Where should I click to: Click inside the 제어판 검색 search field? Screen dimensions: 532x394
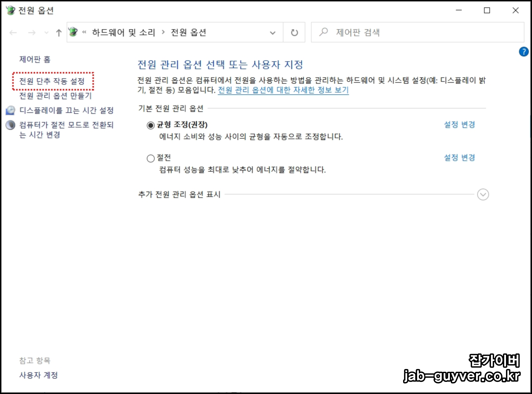pyautogui.click(x=384, y=33)
